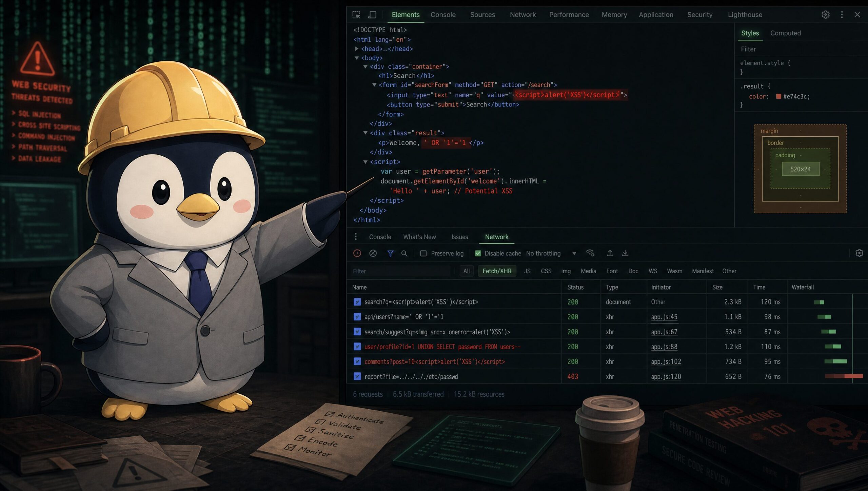This screenshot has width=868, height=491.
Task: Activate the inspect element picker icon
Action: tap(356, 15)
